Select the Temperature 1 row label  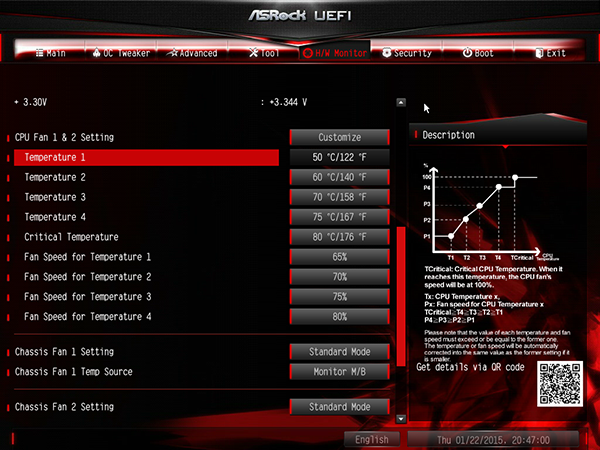pos(55,157)
